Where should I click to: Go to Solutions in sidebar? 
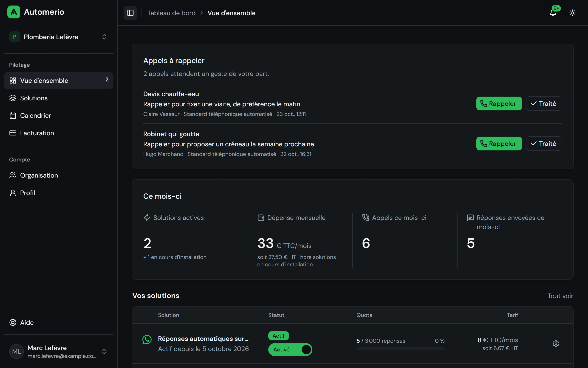59,98
